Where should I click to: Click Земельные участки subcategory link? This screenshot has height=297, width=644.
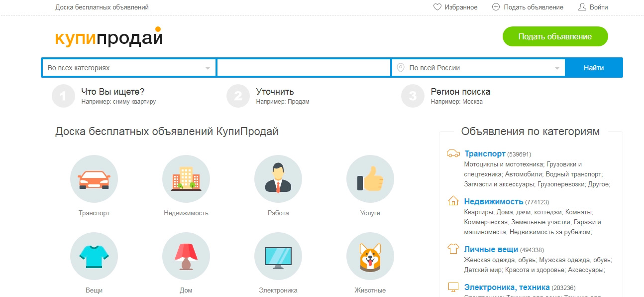(540, 222)
